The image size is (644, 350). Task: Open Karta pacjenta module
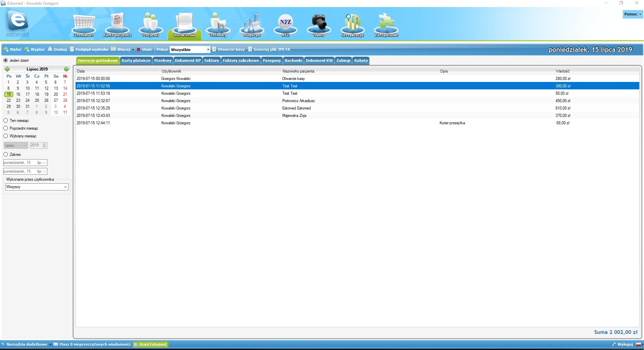click(117, 25)
